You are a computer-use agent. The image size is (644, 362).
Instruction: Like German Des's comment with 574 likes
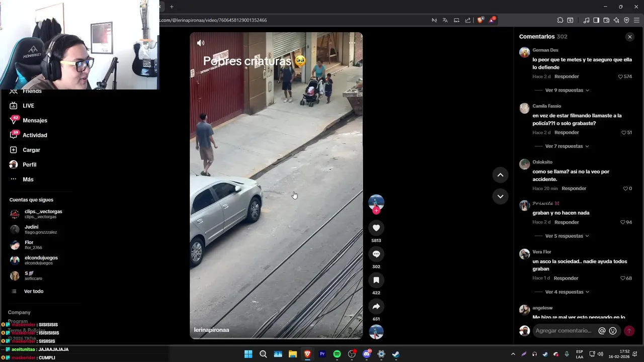620,76
